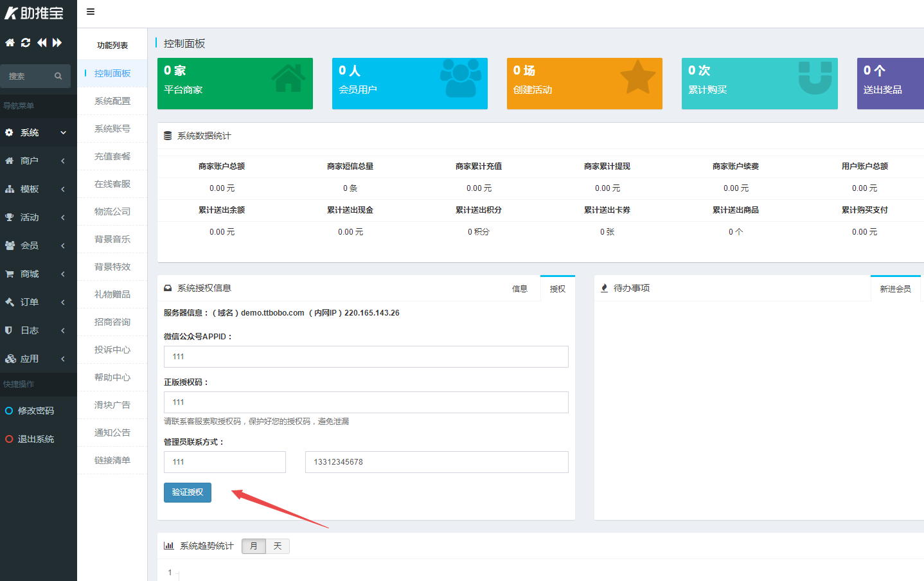
Task: Click the 验证授权 button
Action: click(187, 492)
